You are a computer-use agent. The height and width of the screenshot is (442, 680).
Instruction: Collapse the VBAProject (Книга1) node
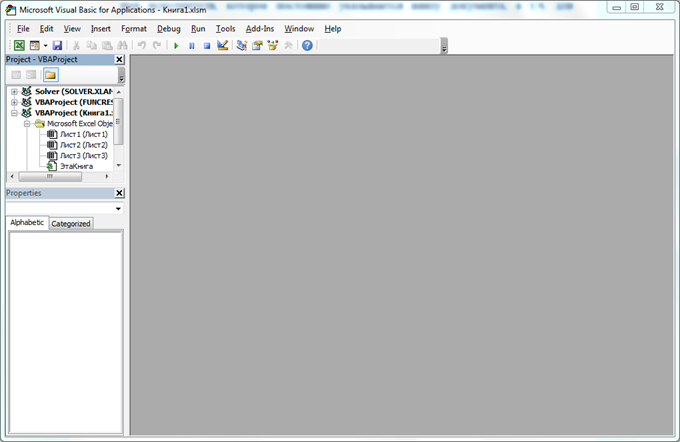[x=14, y=113]
